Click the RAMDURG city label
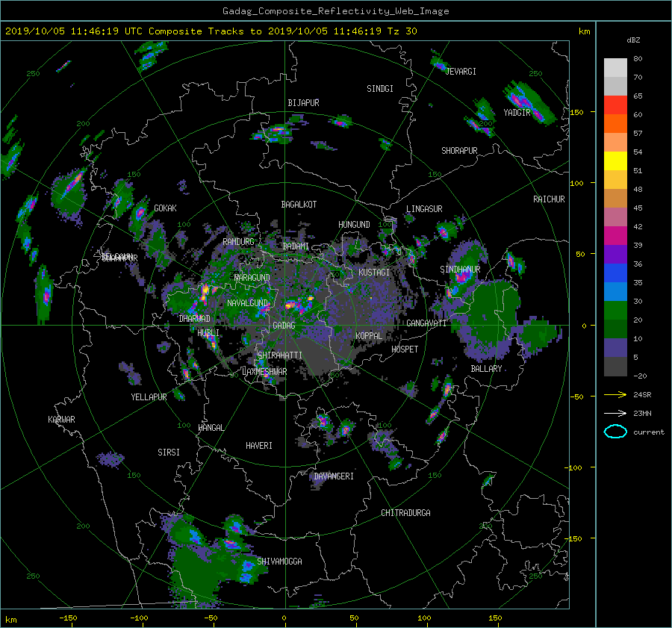 pyautogui.click(x=238, y=242)
